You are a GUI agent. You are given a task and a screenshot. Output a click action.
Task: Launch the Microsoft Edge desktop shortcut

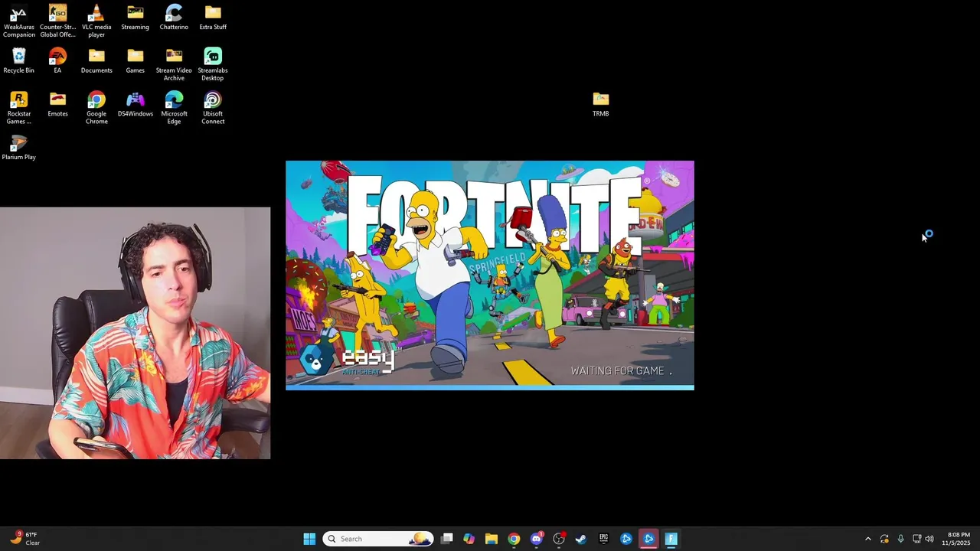pyautogui.click(x=174, y=109)
